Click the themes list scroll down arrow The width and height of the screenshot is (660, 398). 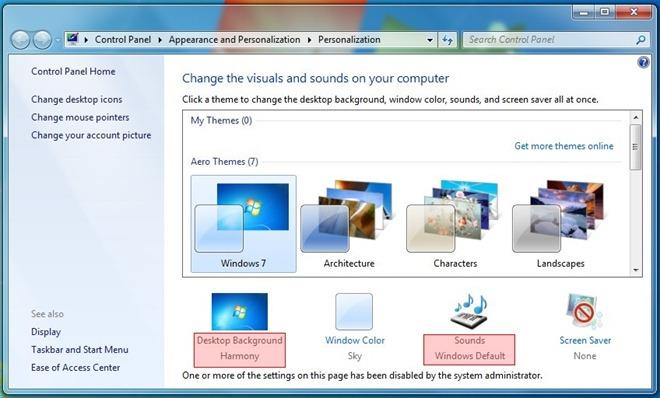coord(636,270)
